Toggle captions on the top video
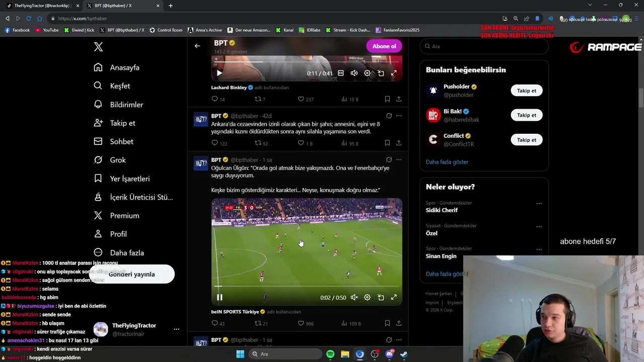644x362 pixels. tap(341, 73)
